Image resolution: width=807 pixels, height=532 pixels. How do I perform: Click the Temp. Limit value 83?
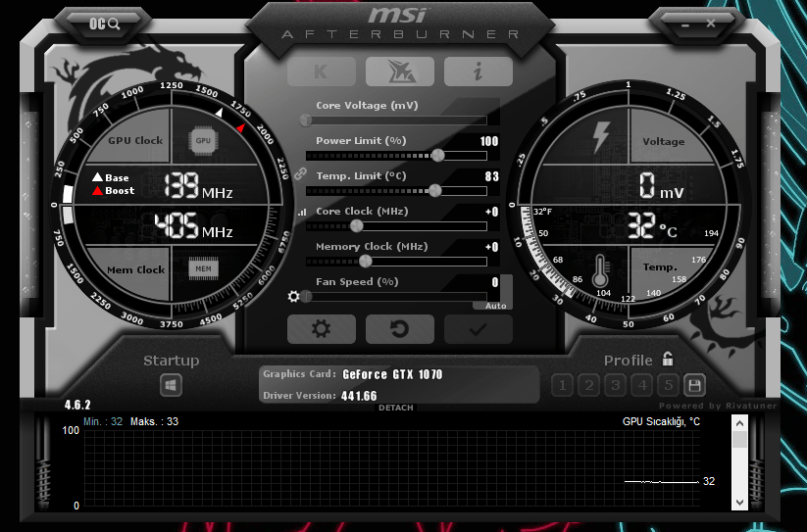[491, 176]
